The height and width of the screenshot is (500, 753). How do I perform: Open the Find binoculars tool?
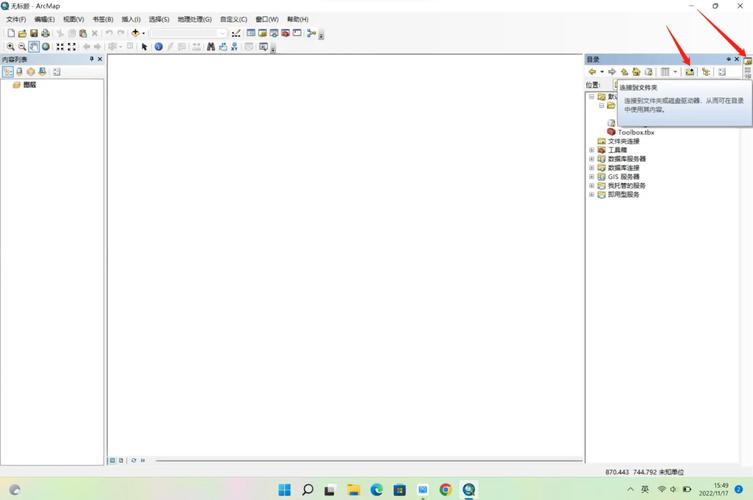(211, 47)
